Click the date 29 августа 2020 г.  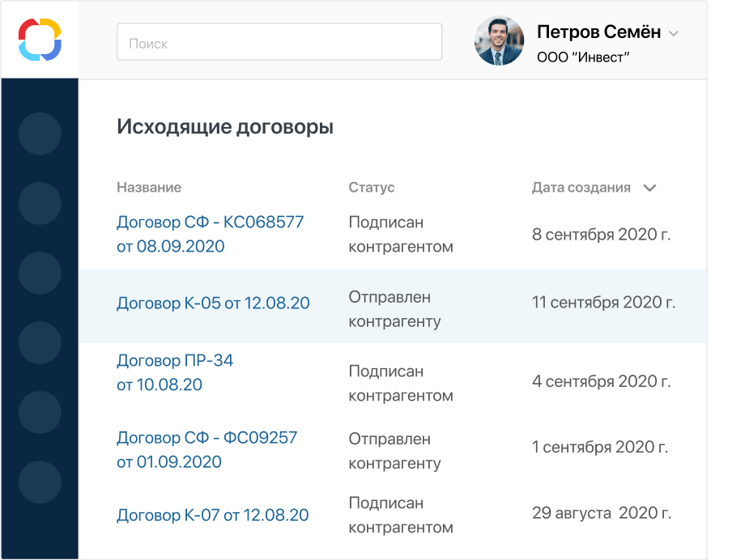602,513
